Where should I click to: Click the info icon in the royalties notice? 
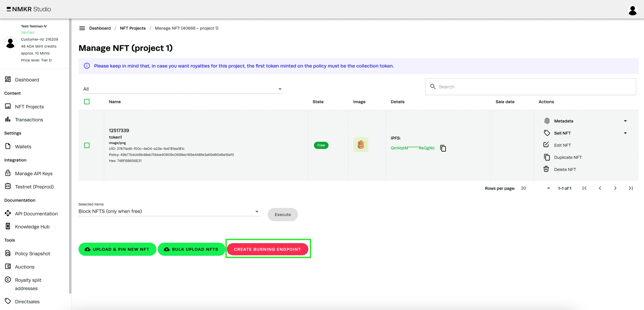point(87,66)
